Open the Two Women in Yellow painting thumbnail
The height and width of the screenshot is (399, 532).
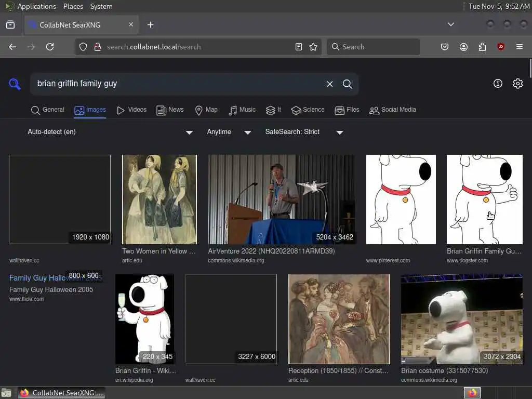[159, 199]
